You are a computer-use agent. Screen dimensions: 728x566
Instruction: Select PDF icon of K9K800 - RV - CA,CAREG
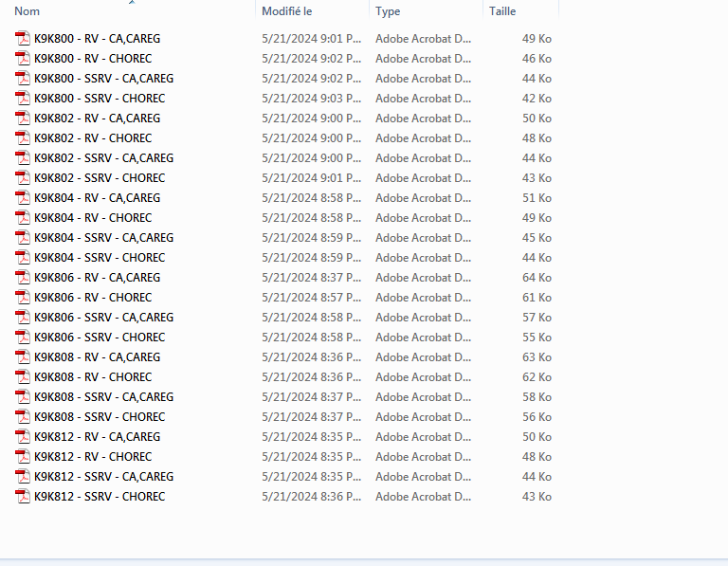tap(23, 39)
